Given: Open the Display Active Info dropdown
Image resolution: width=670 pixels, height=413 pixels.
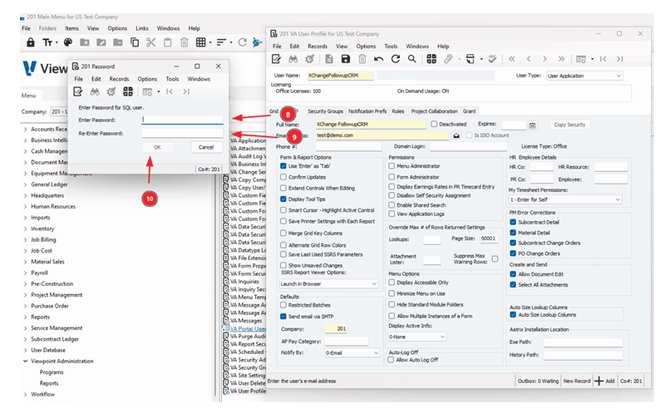Looking at the screenshot, I should click(417, 337).
